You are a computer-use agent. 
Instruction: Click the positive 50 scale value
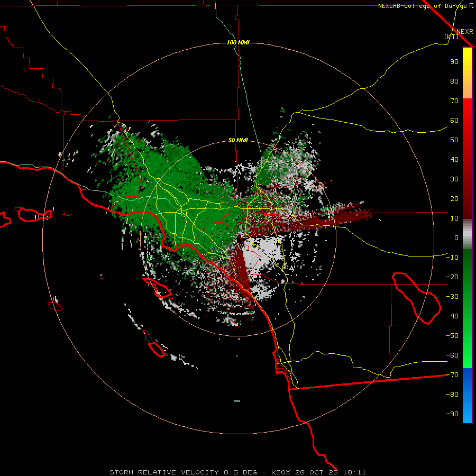[x=454, y=140]
